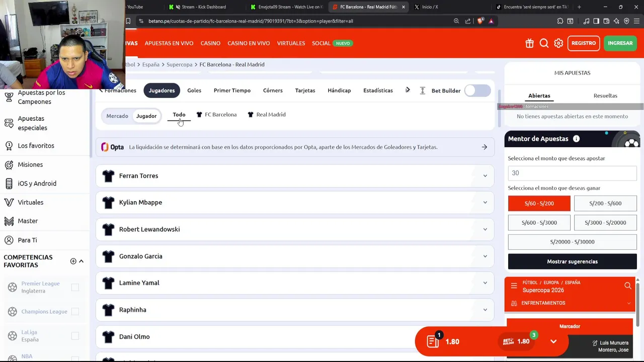The image size is (644, 362).
Task: Click the Virtuales sidebar icon
Action: 9,202
